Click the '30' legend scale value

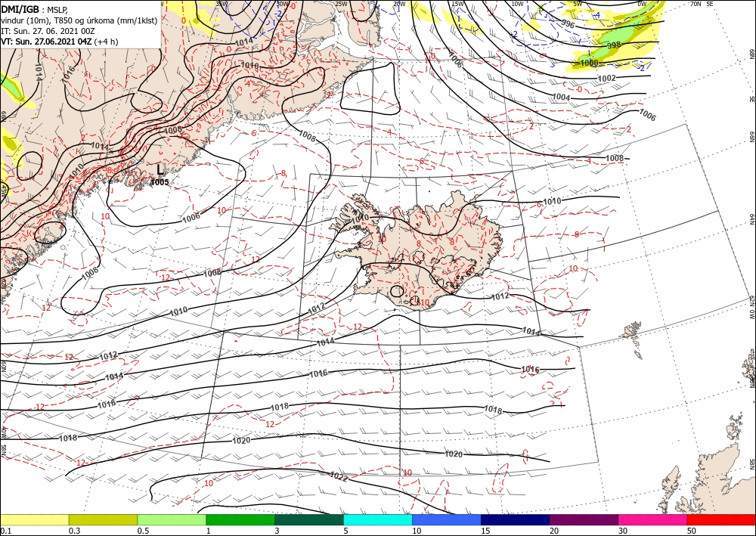click(623, 531)
